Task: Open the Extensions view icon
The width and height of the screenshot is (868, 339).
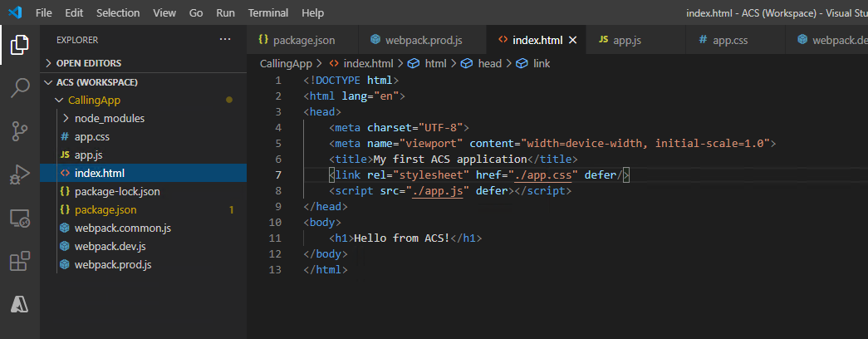Action: coord(20,262)
